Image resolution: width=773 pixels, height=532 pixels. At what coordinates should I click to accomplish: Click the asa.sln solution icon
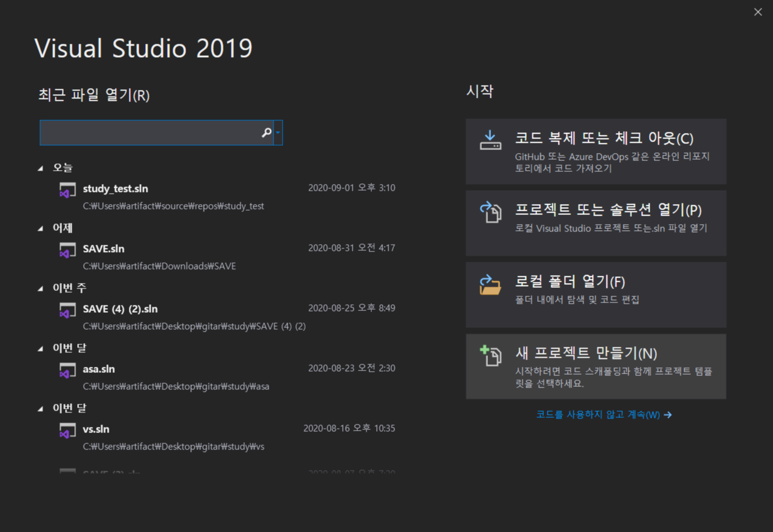coord(67,370)
